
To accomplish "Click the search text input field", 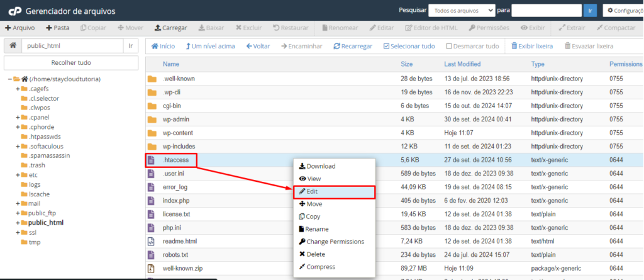I will 546,10.
